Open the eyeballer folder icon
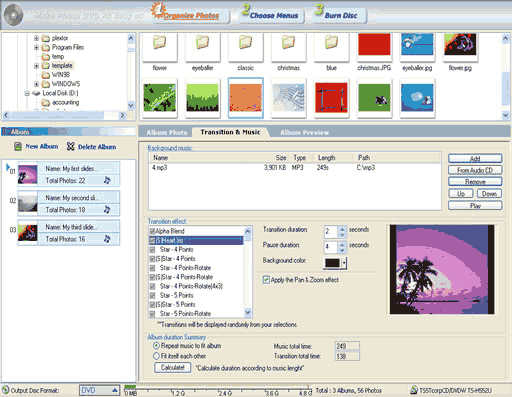Viewport: 512px width, 397px height. (202, 42)
